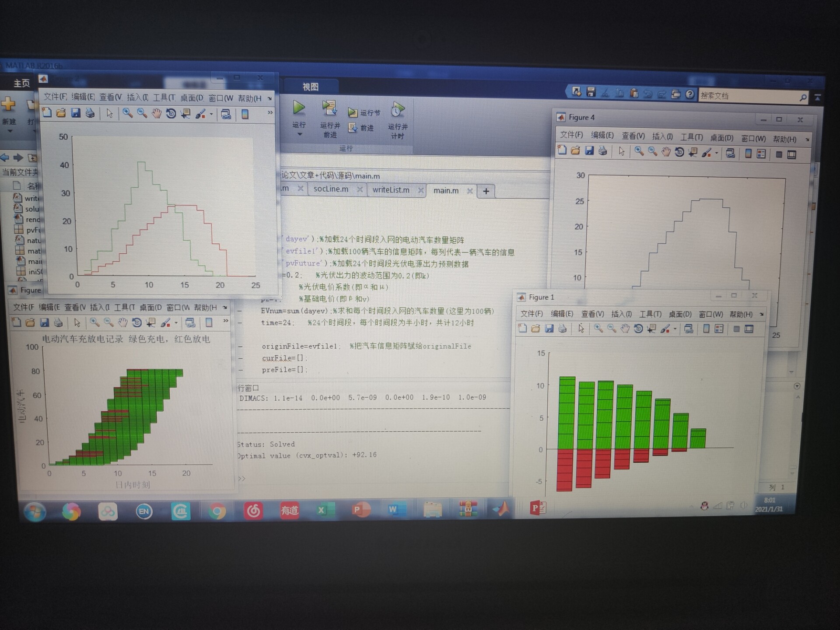Click the Rotate 3D tool in Figure 4
This screenshot has width=840, height=630.
pos(679,152)
